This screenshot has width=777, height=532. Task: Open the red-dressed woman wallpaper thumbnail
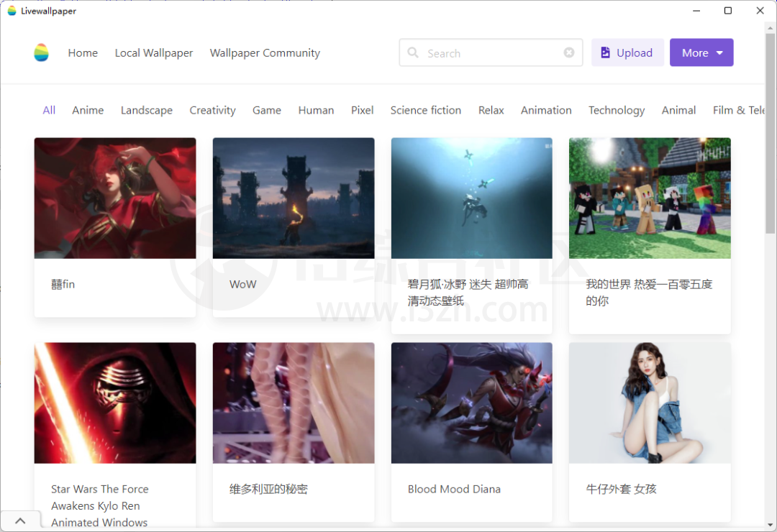115,198
